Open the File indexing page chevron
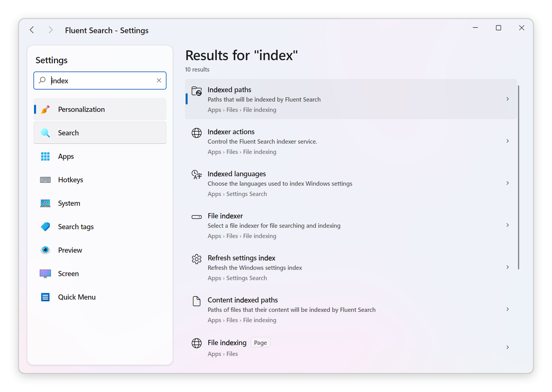 coord(508,348)
